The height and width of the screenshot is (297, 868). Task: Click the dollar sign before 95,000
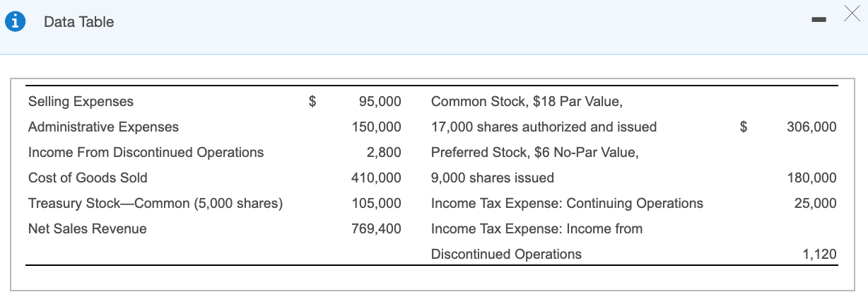tap(312, 102)
